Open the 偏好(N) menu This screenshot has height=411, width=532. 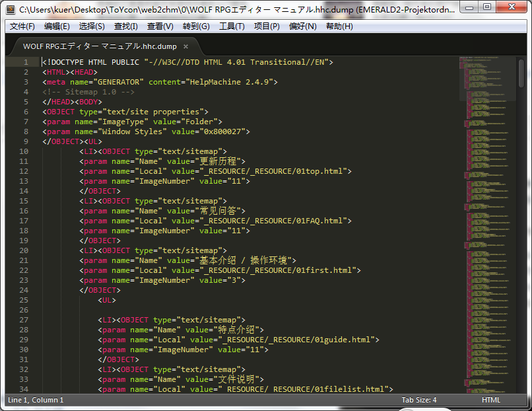pos(303,26)
